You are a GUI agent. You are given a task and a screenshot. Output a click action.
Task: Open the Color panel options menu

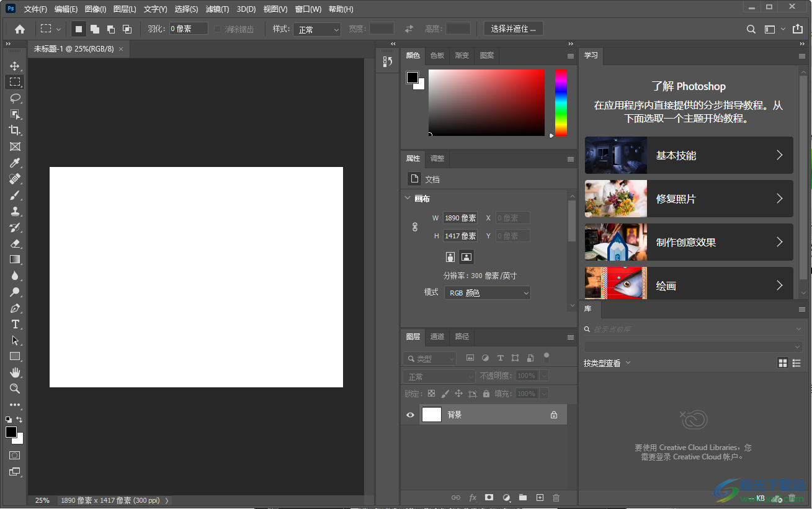[571, 56]
